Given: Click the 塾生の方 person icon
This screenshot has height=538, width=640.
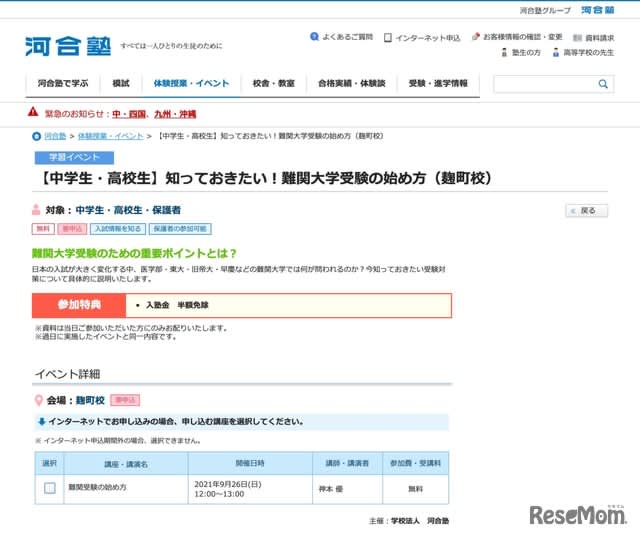Looking at the screenshot, I should 504,53.
